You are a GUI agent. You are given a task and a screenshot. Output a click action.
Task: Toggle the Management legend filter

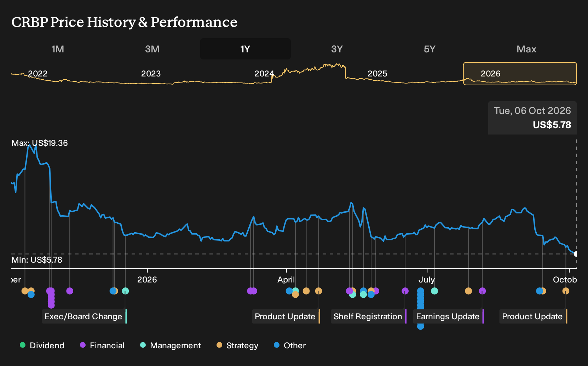coord(171,345)
